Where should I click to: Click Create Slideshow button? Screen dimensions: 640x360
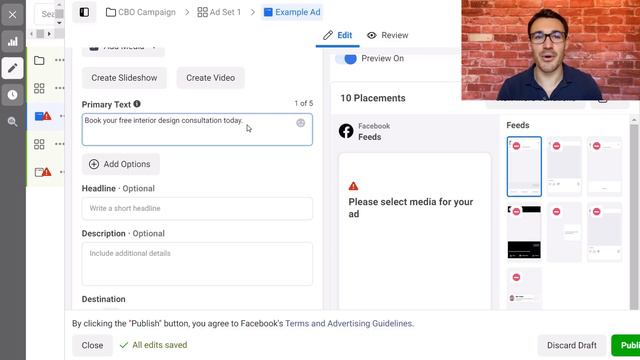(x=124, y=78)
